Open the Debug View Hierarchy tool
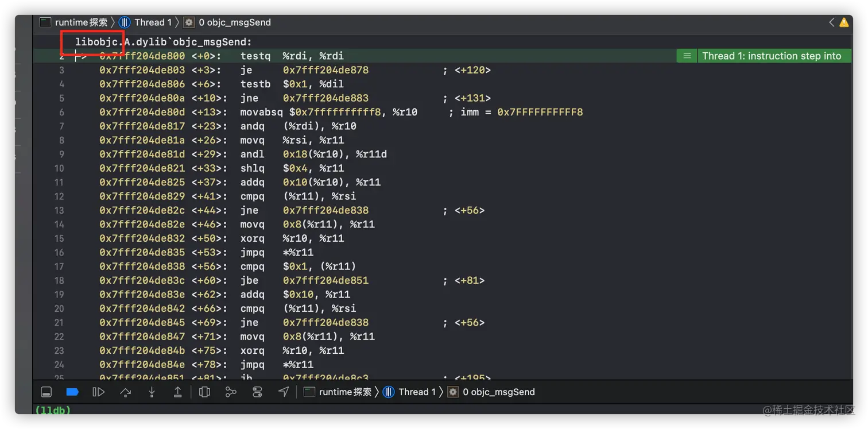The width and height of the screenshot is (868, 429). 204,392
